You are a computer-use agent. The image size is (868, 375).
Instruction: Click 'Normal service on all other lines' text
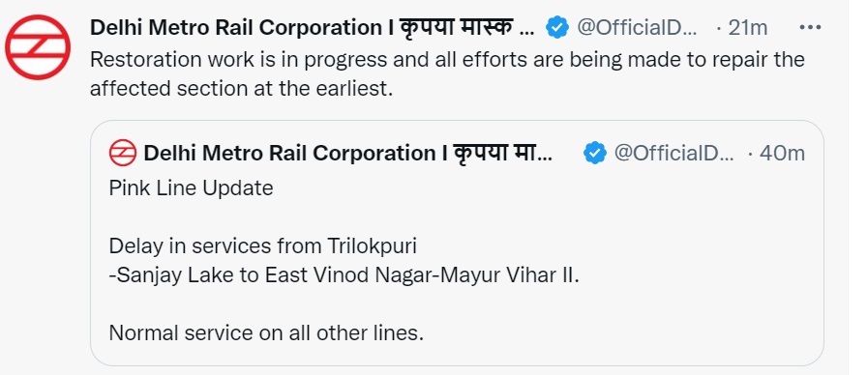[x=266, y=333]
